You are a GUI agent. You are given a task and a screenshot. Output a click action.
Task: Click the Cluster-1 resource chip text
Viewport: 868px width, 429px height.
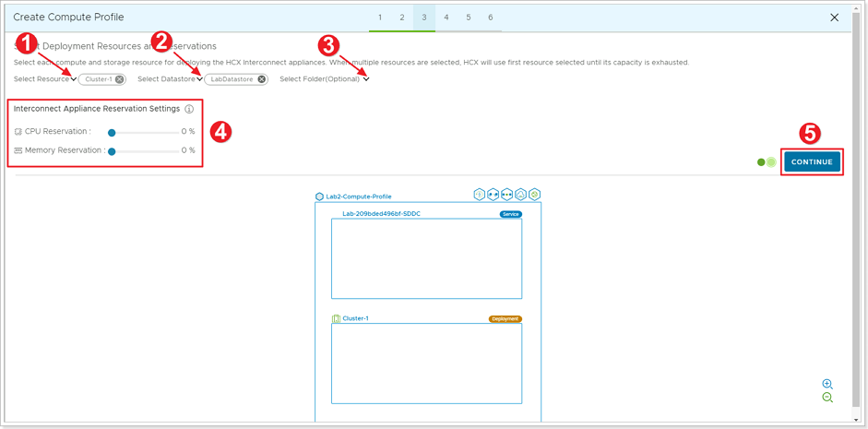(99, 79)
